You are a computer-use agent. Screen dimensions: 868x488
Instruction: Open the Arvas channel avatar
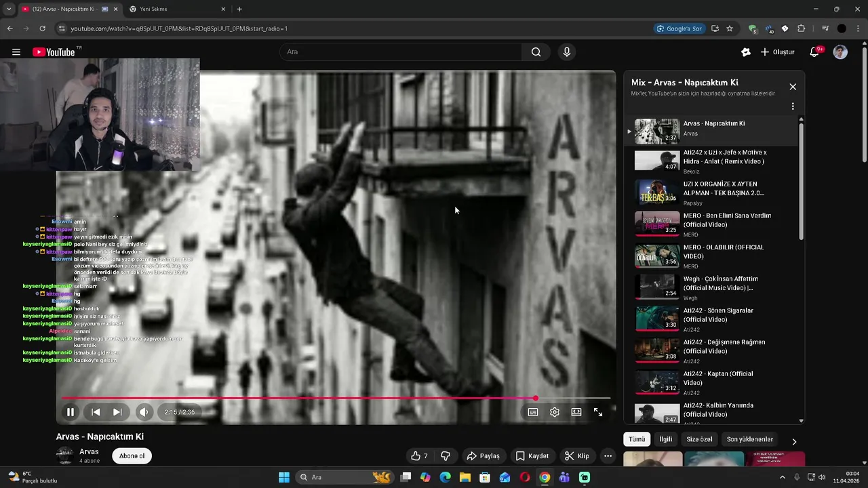[65, 455]
